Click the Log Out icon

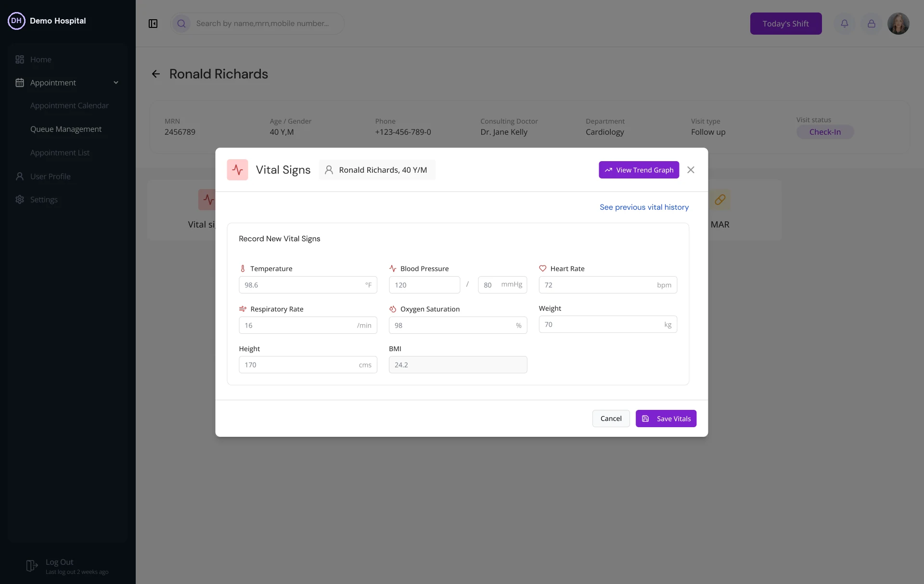pos(32,566)
